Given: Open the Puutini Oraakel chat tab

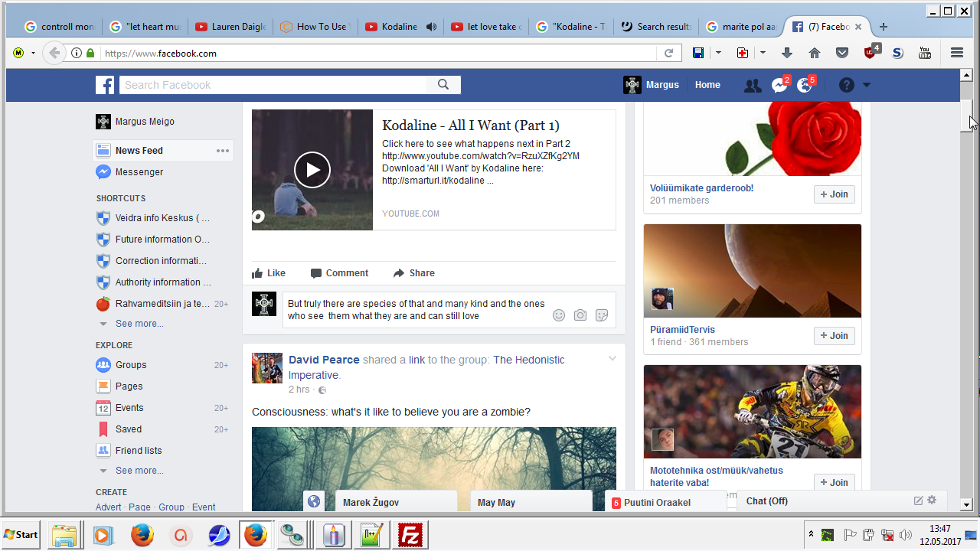Looking at the screenshot, I should 665,502.
